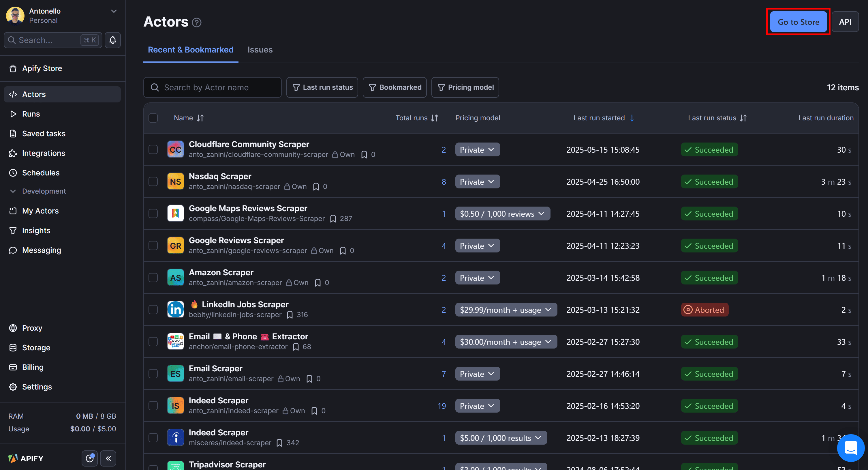Click the bookmark icon on Google Maps Reviews Scraper
The width and height of the screenshot is (868, 470).
333,218
